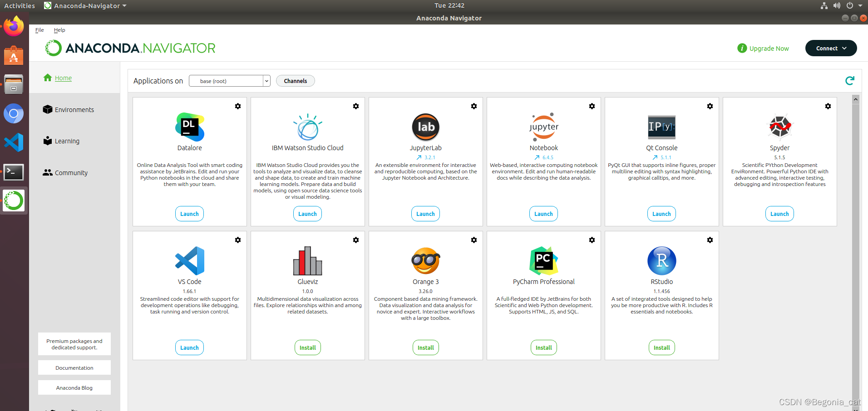868x411 pixels.
Task: Open the volume indicator in top bar
Action: (x=837, y=5)
